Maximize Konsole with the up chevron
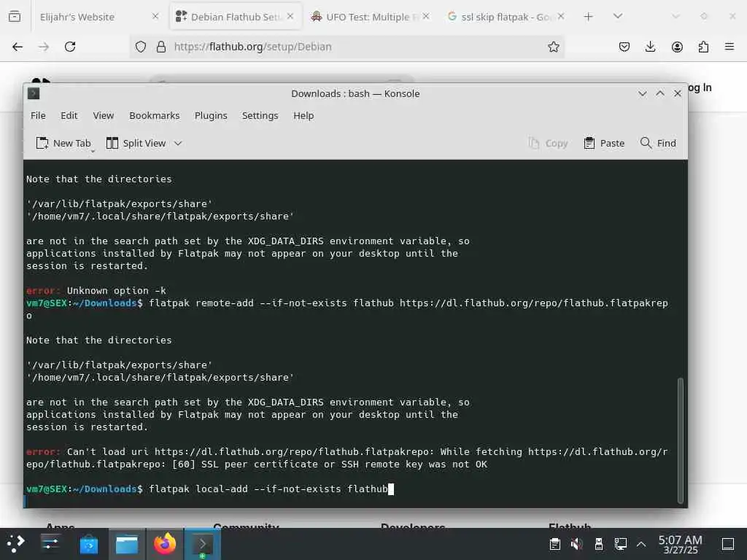747x560 pixels. (659, 94)
